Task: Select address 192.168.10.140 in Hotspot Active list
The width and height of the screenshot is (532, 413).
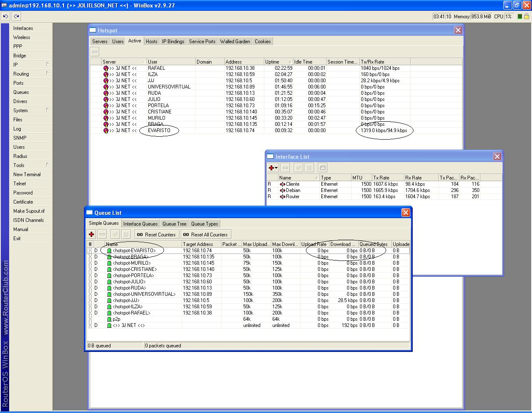Action: point(241,112)
